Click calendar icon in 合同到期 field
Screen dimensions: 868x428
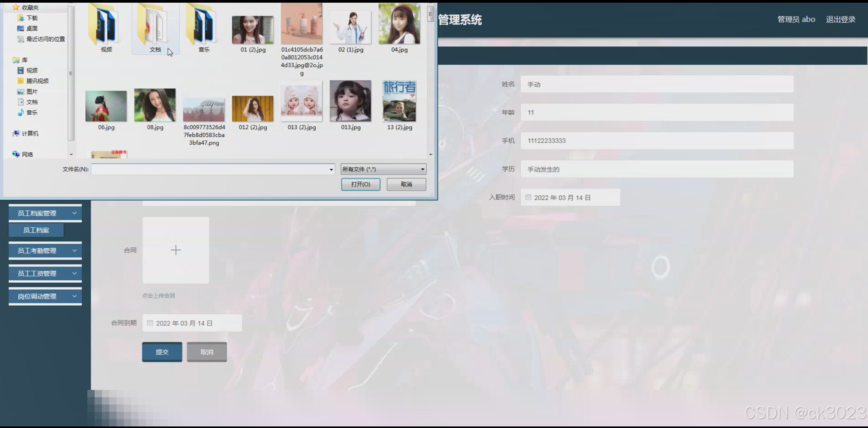150,323
